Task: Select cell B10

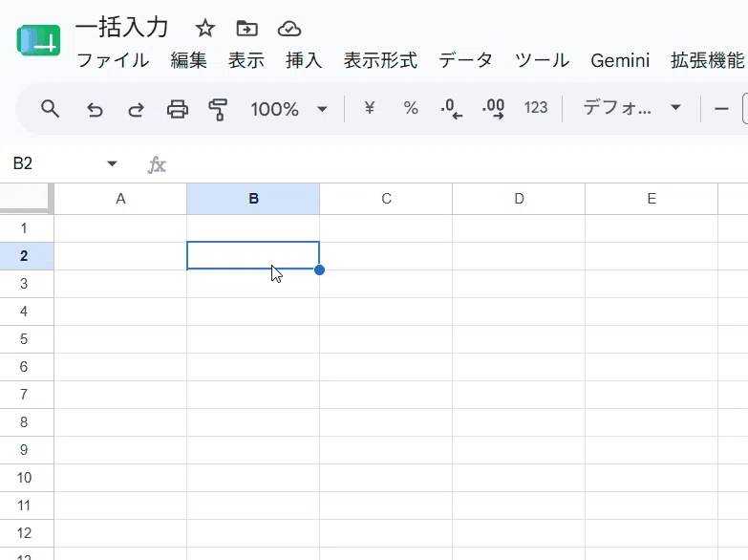Action: 253,478
